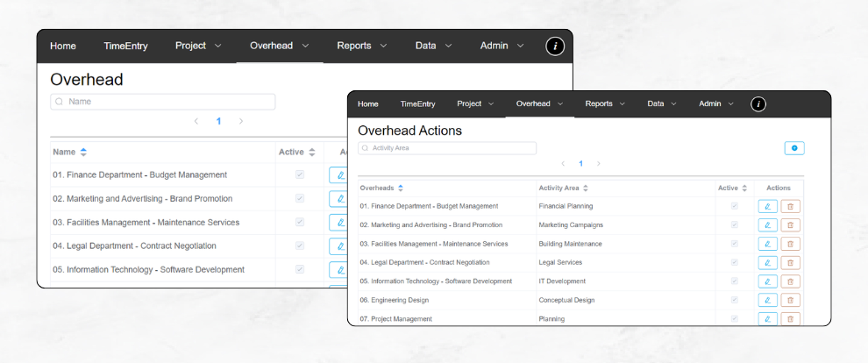Expand Data dropdown in Overhead Actions window
The width and height of the screenshot is (868, 363).
click(662, 104)
